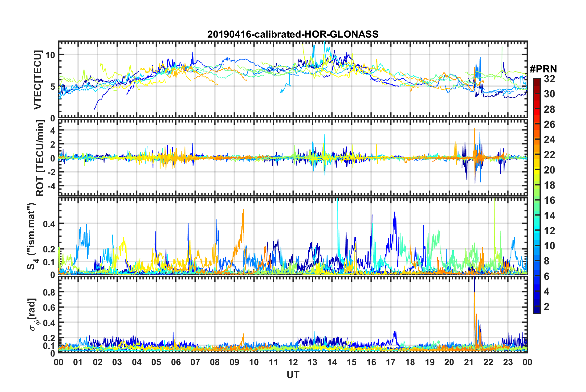
Task: Click the VTEC[TECU] y-axis label
Action: coord(37,80)
